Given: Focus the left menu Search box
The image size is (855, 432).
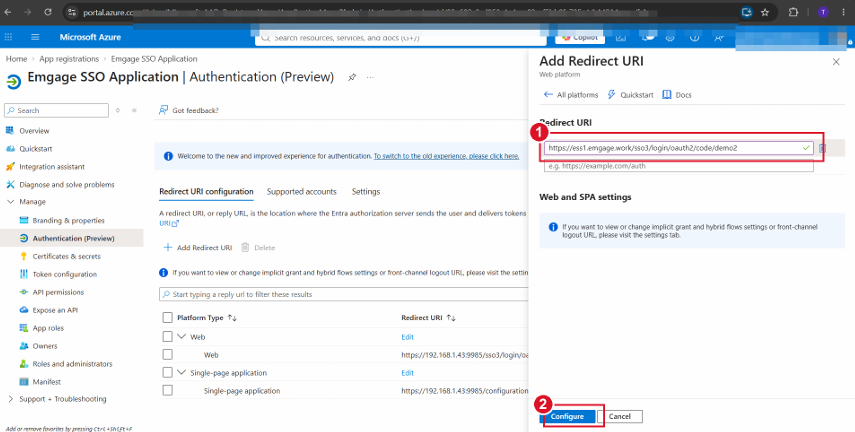Looking at the screenshot, I should 57,110.
